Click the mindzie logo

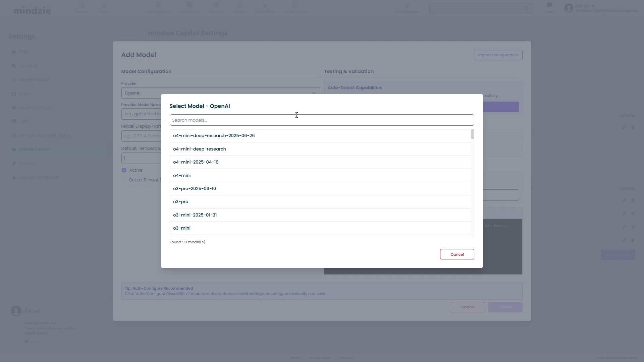32,11
